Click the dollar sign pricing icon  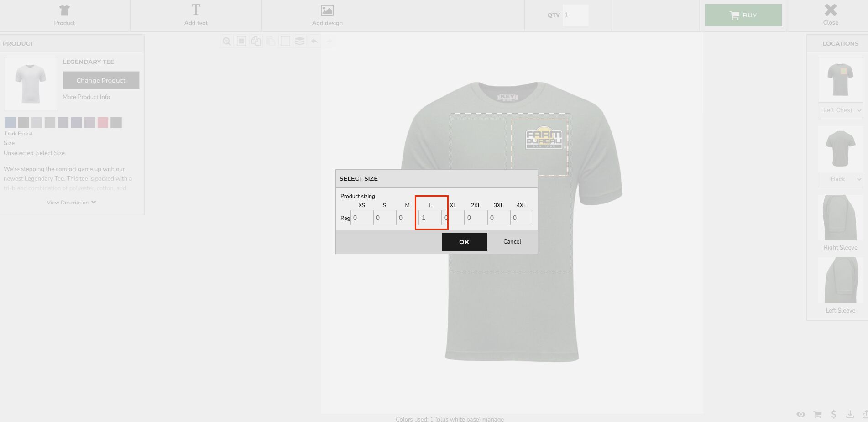(x=834, y=414)
